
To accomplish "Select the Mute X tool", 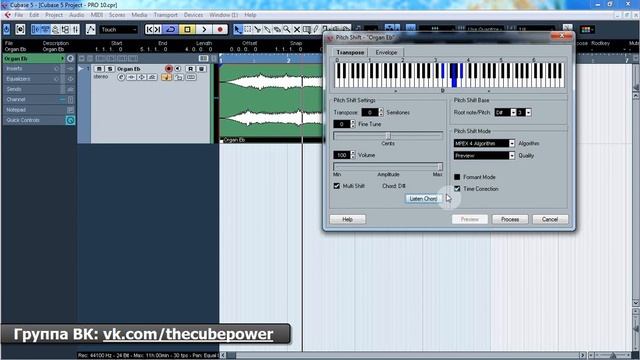I will coord(297,29).
